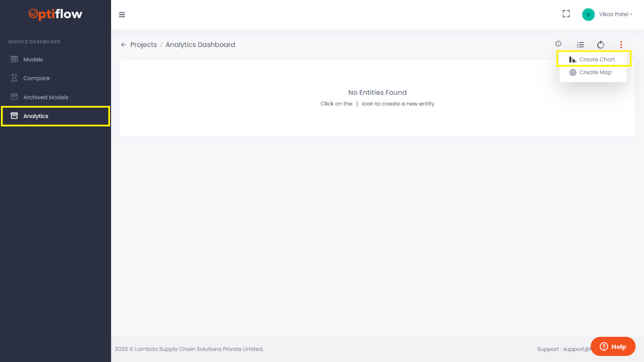Navigate back using the left arrow
This screenshot has height=362, width=644.
point(123,44)
